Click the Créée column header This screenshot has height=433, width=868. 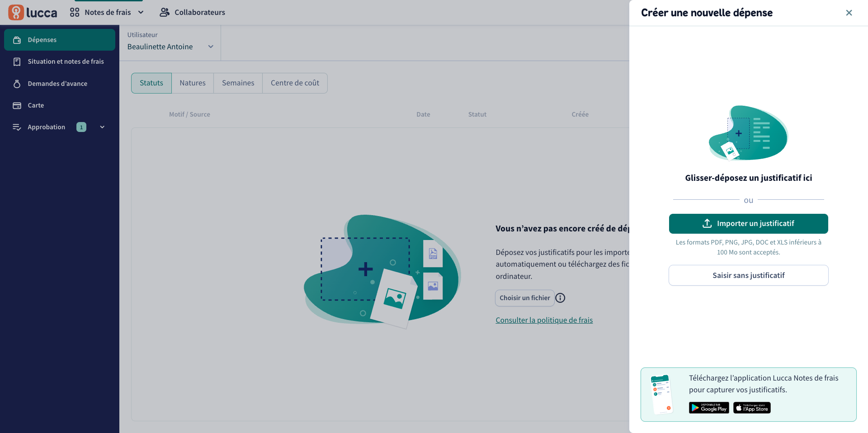click(580, 114)
